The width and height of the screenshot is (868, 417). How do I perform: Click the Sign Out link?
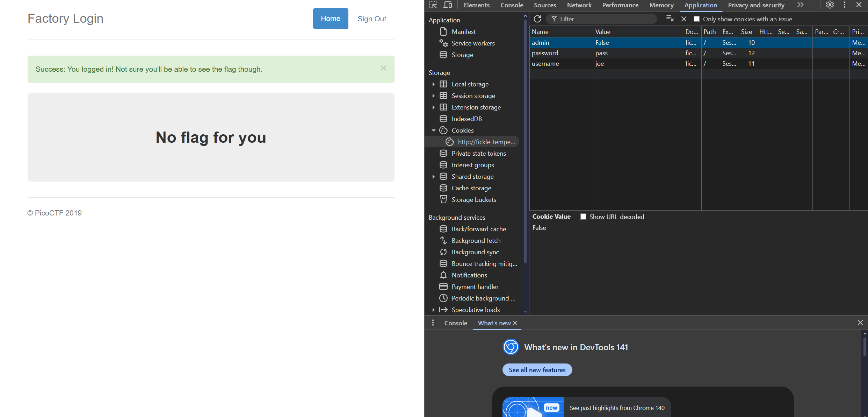(x=372, y=19)
